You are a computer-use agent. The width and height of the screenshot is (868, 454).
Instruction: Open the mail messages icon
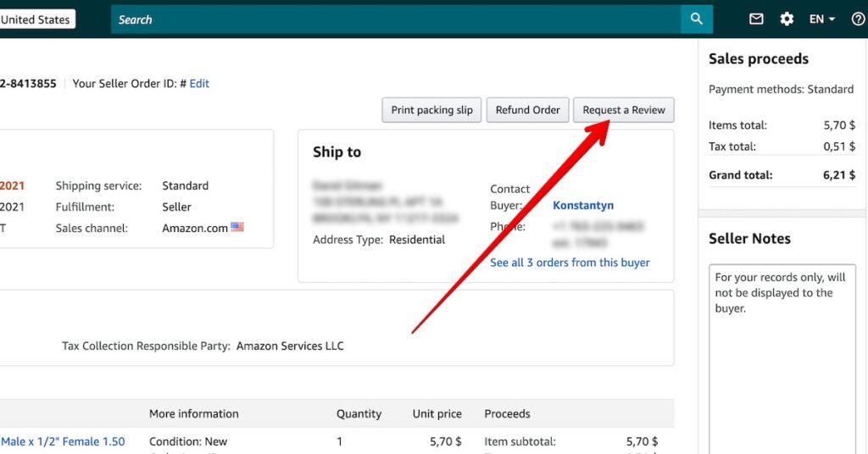(x=756, y=19)
